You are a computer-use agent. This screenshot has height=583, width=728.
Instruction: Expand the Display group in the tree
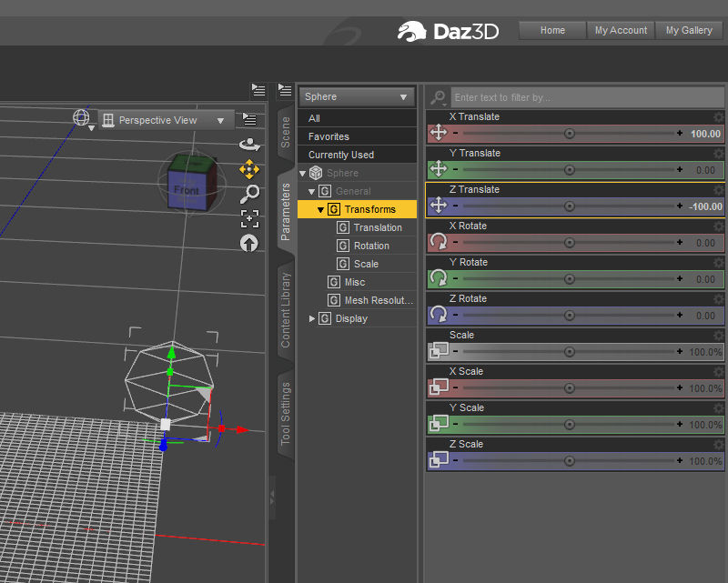pos(313,318)
